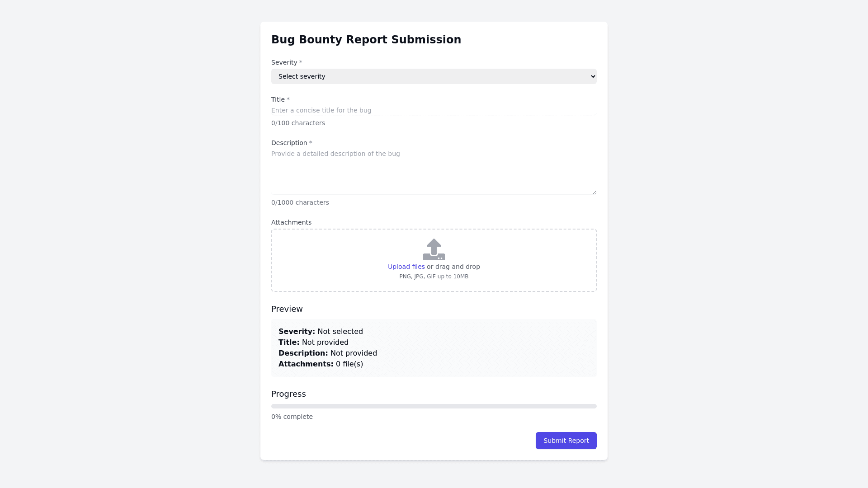Click the upload arrow icon
The height and width of the screenshot is (488, 868).
click(x=434, y=249)
